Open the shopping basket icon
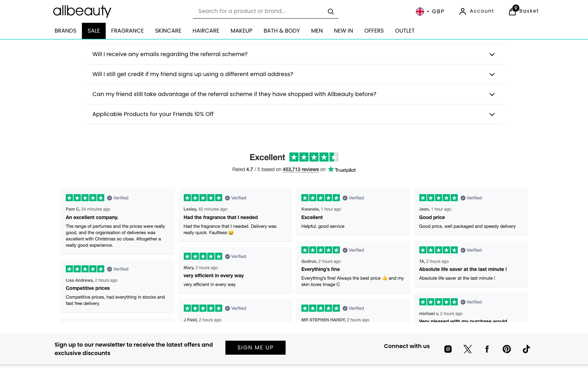The width and height of the screenshot is (588, 368). [513, 11]
